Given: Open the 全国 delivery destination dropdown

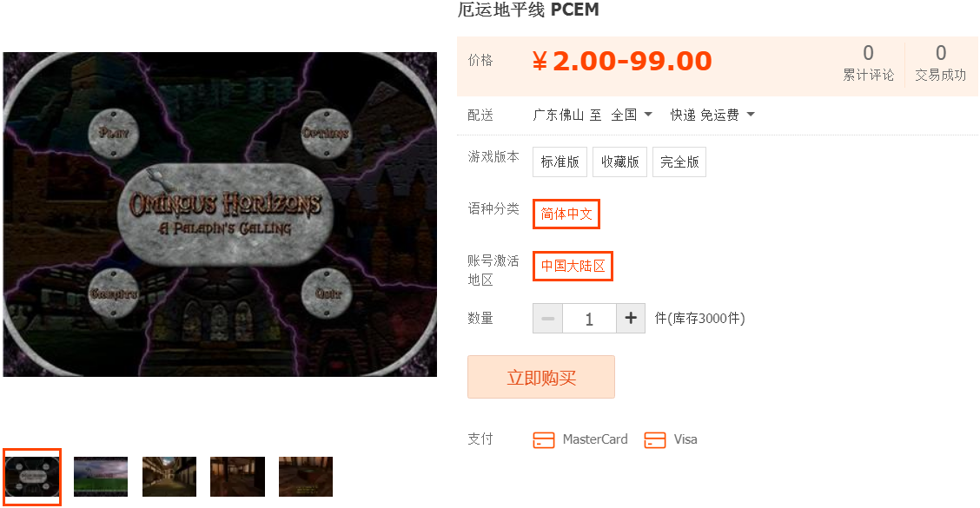Looking at the screenshot, I should 632,115.
